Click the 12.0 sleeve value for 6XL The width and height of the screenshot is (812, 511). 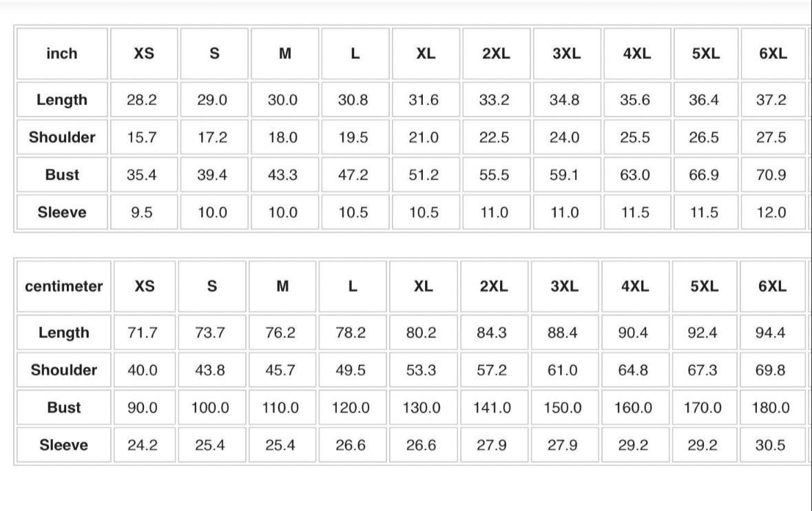coord(772,212)
